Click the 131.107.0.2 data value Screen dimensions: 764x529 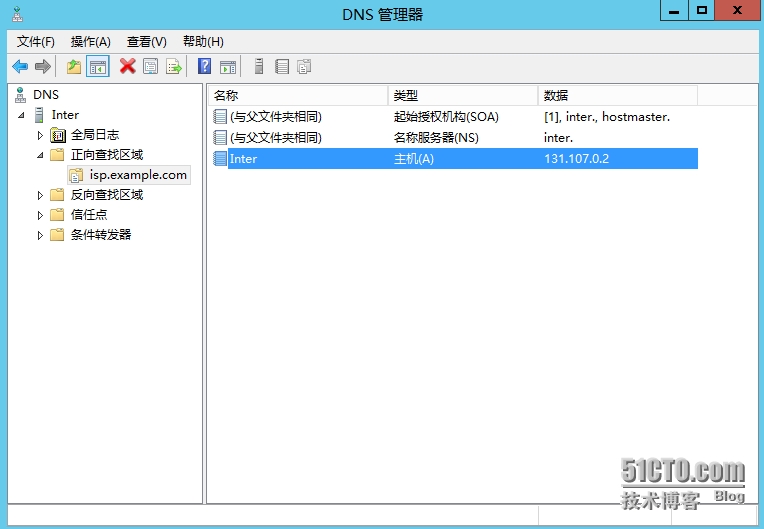point(576,159)
